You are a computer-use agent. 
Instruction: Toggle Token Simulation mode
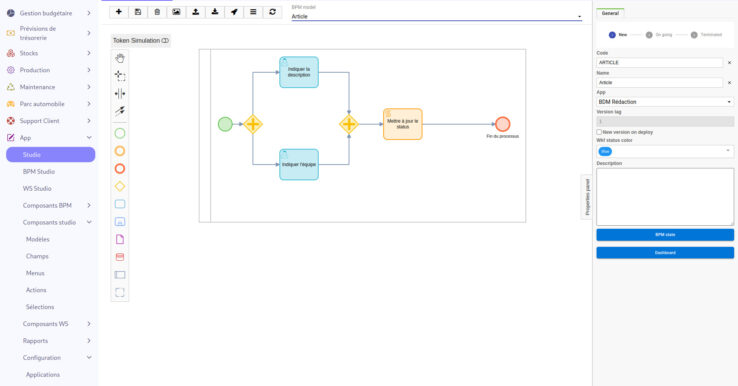tap(141, 40)
